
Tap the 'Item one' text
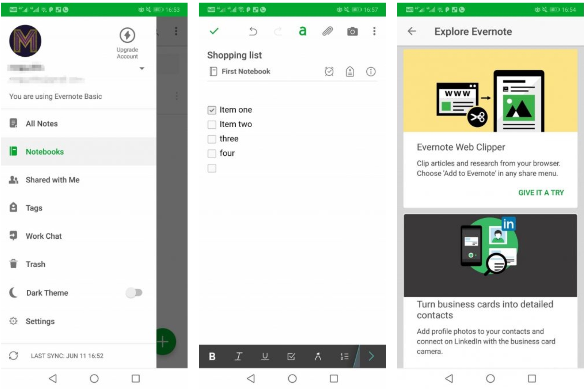pos(236,110)
